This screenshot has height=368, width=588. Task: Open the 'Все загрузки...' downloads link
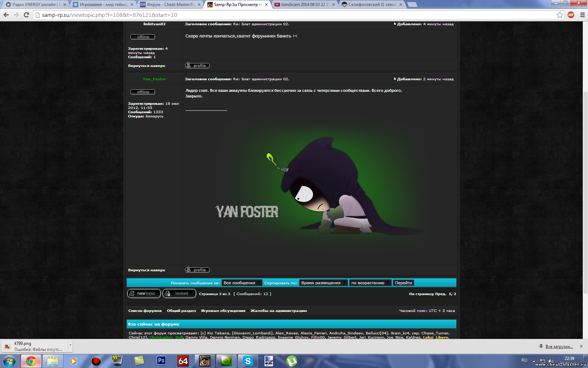[x=559, y=347]
